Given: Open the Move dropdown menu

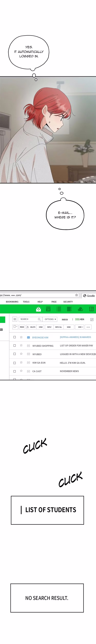Looking at the screenshot, I should point(80,327).
